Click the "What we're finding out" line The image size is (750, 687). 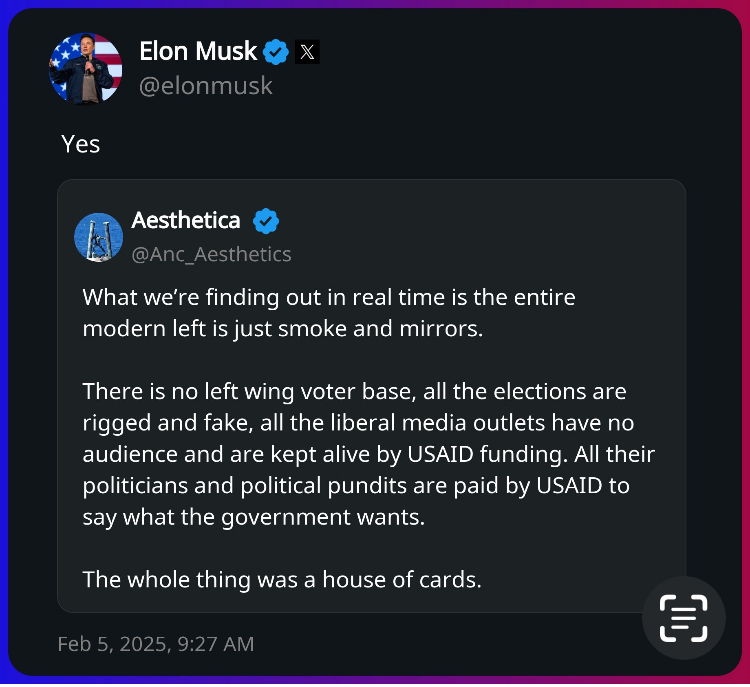[x=329, y=298]
